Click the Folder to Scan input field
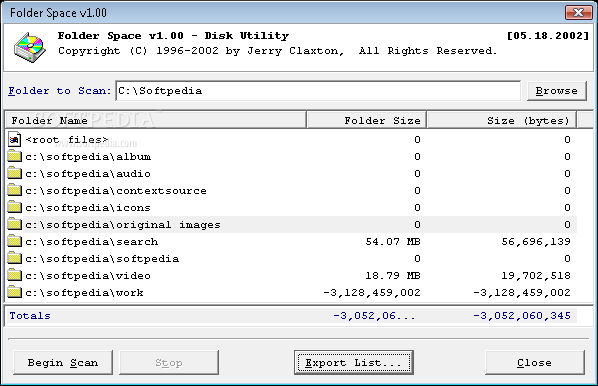598x386 pixels. pyautogui.click(x=318, y=91)
